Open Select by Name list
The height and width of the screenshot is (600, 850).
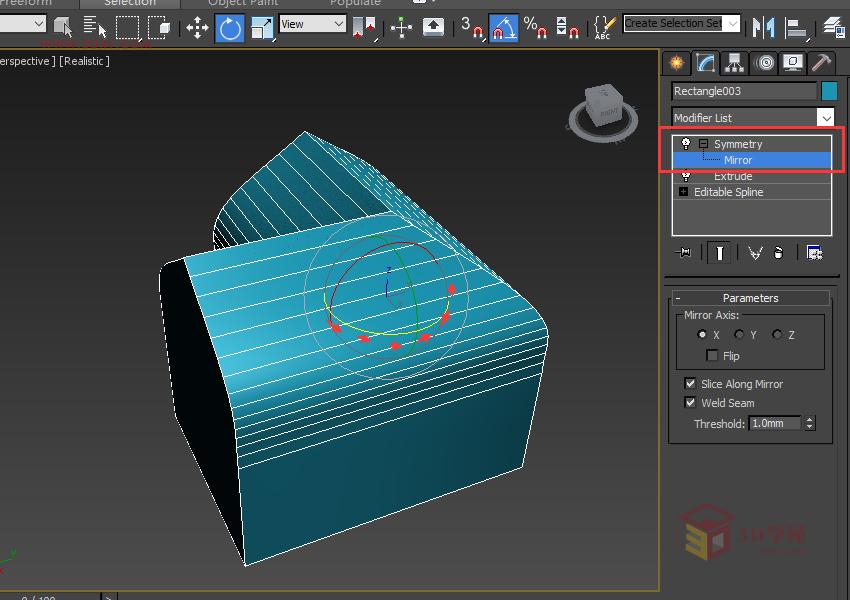(95, 26)
